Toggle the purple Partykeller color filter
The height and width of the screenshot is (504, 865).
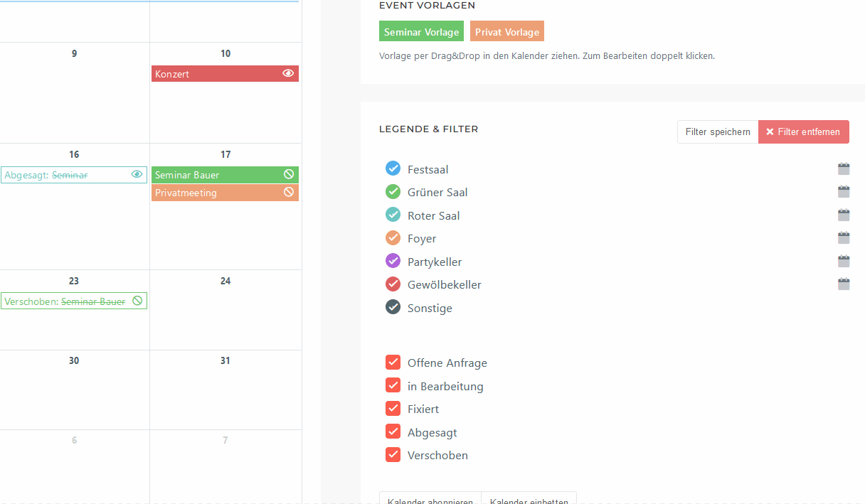pyautogui.click(x=393, y=262)
